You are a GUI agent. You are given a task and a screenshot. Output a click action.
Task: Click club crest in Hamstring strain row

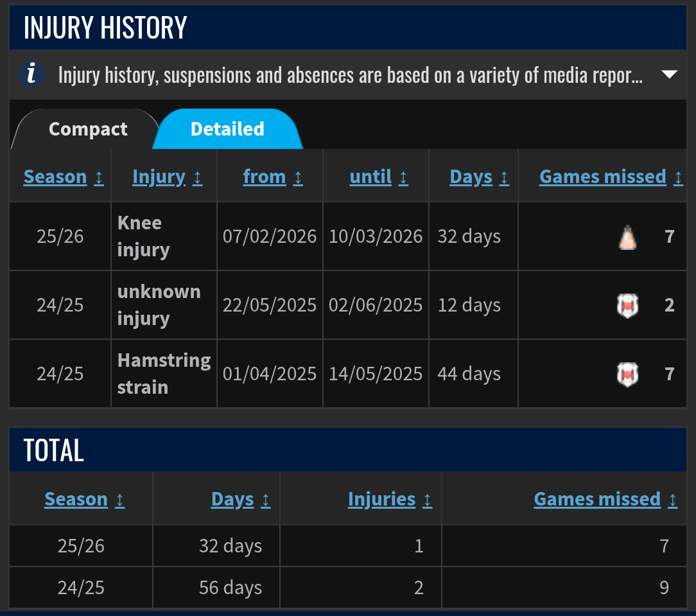[627, 374]
